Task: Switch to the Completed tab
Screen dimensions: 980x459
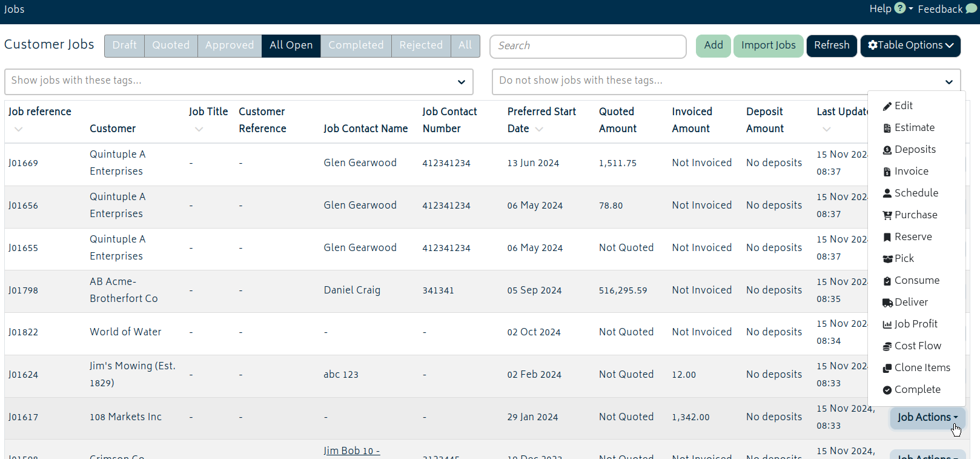Action: click(356, 45)
